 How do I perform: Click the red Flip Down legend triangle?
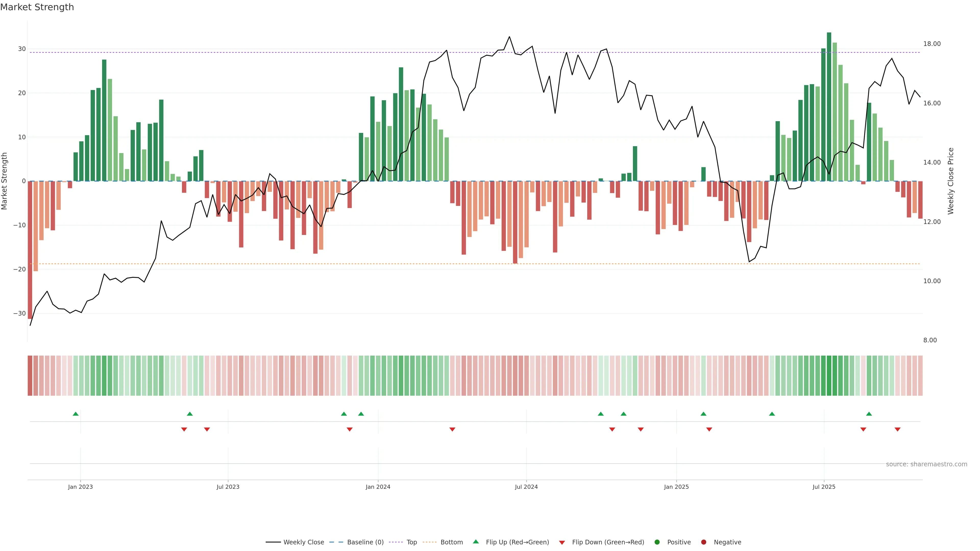coord(562,543)
